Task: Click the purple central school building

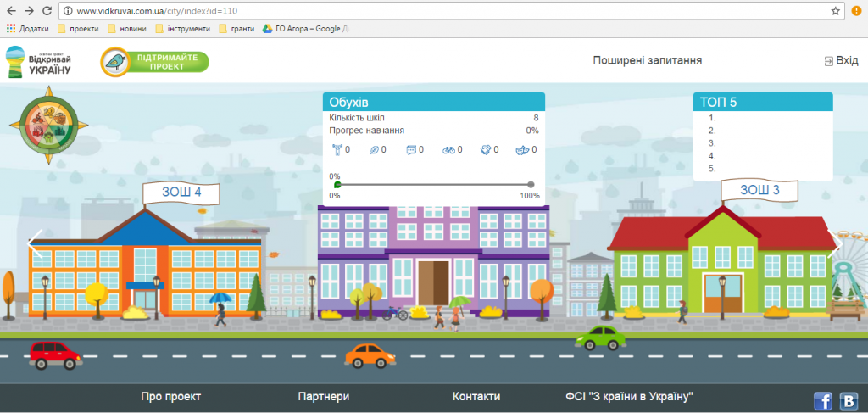Action: point(434,261)
